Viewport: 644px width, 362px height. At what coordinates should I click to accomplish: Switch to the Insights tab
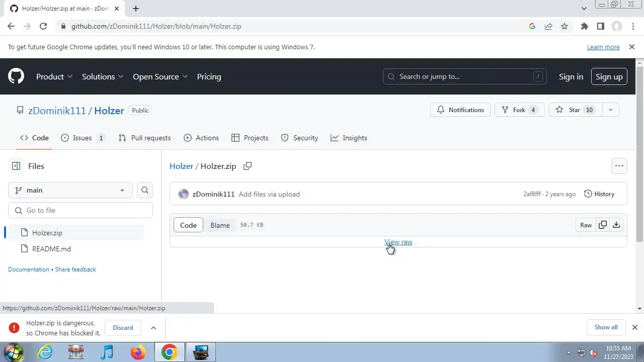pos(349,138)
